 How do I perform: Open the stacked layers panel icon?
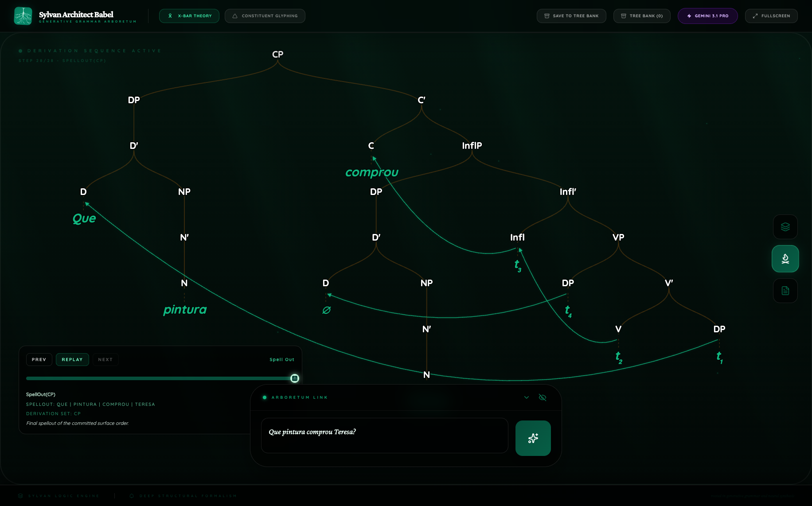tap(785, 227)
